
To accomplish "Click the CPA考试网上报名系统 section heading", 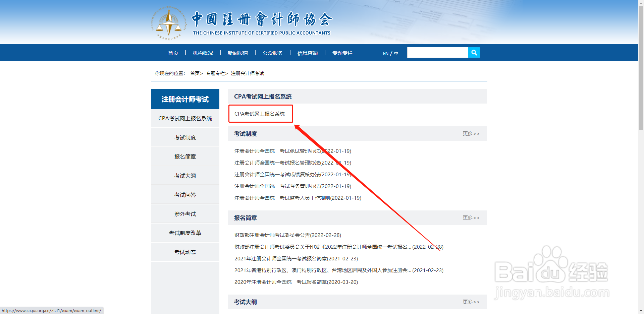I will click(x=263, y=97).
